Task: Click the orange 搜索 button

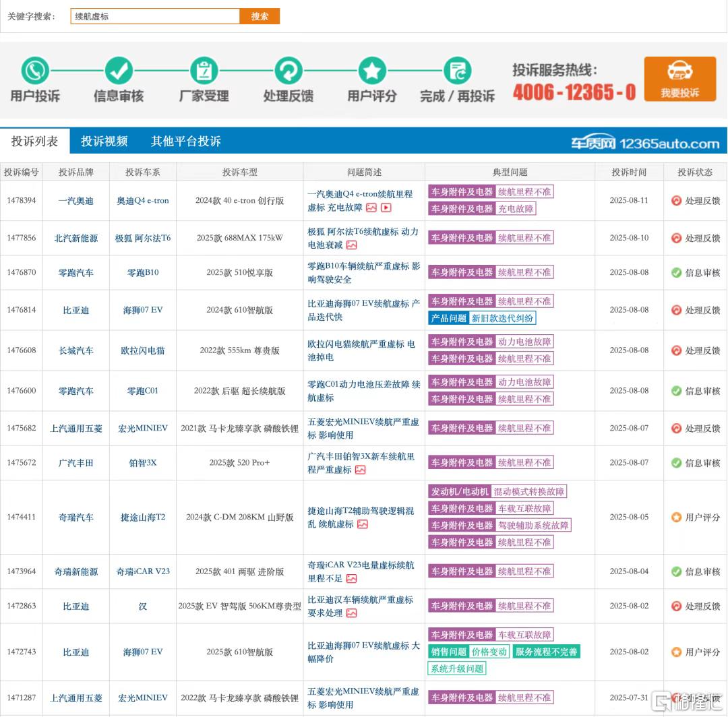Action: click(x=260, y=16)
